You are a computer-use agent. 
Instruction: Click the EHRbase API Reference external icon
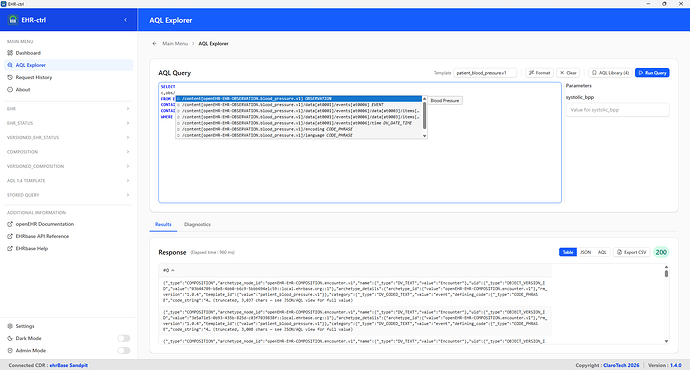10,236
